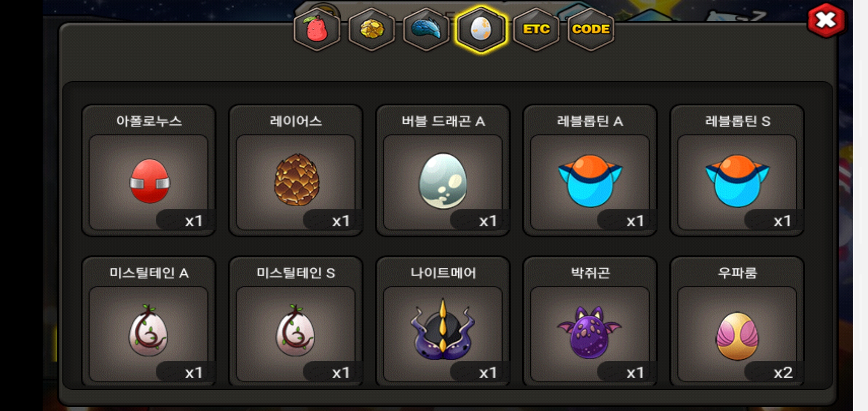Select the purple bat 박쥐곤 egg
Viewport: 868px width, 411px height.
pos(590,332)
